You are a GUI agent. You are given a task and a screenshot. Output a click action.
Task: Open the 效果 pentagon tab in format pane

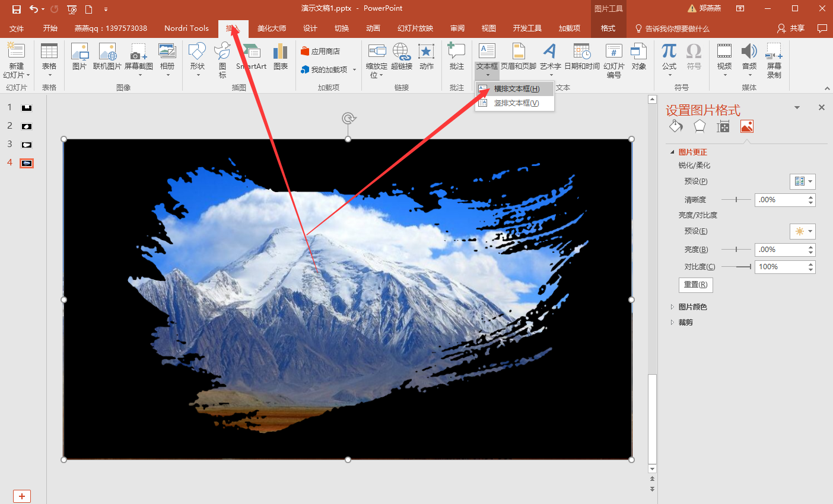click(700, 126)
